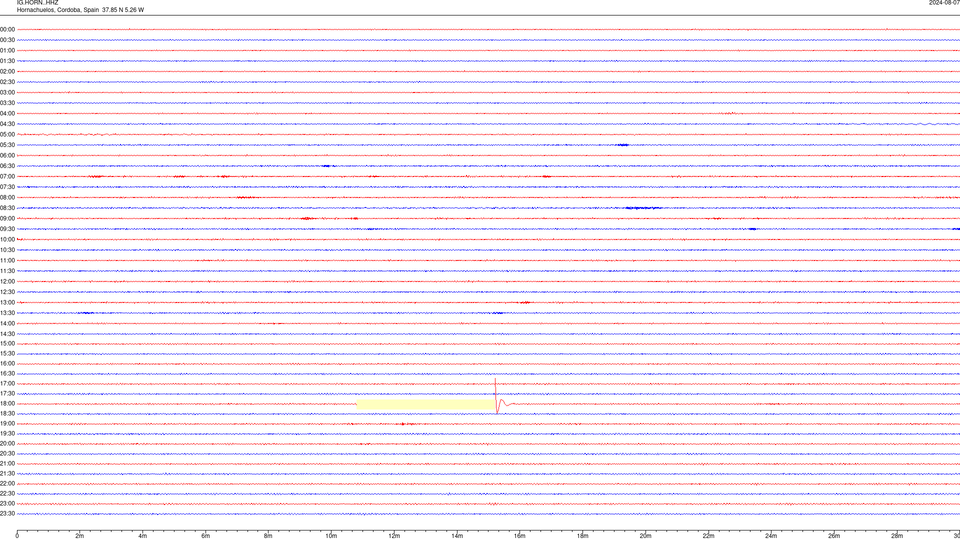
Task: Pick the 04:00 time label
Action: click(x=7, y=113)
